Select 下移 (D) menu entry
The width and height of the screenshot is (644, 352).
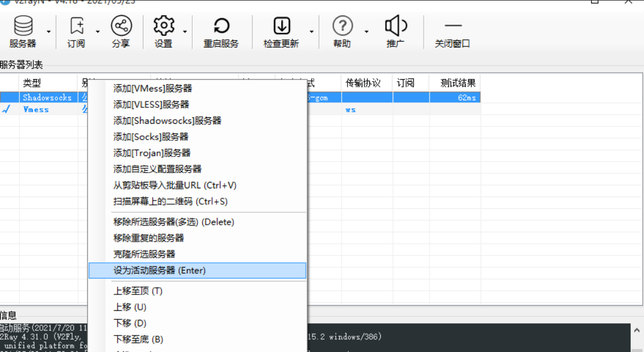(197, 323)
